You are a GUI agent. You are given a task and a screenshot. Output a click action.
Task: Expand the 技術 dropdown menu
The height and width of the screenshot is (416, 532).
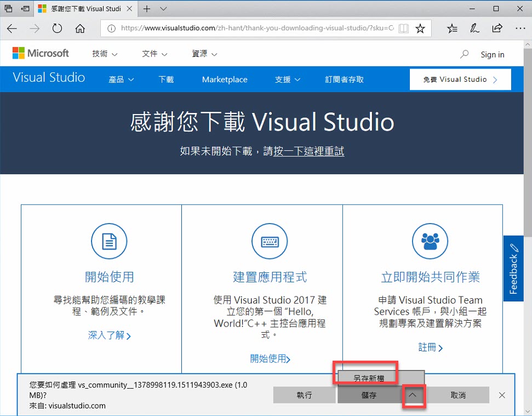[x=105, y=54]
